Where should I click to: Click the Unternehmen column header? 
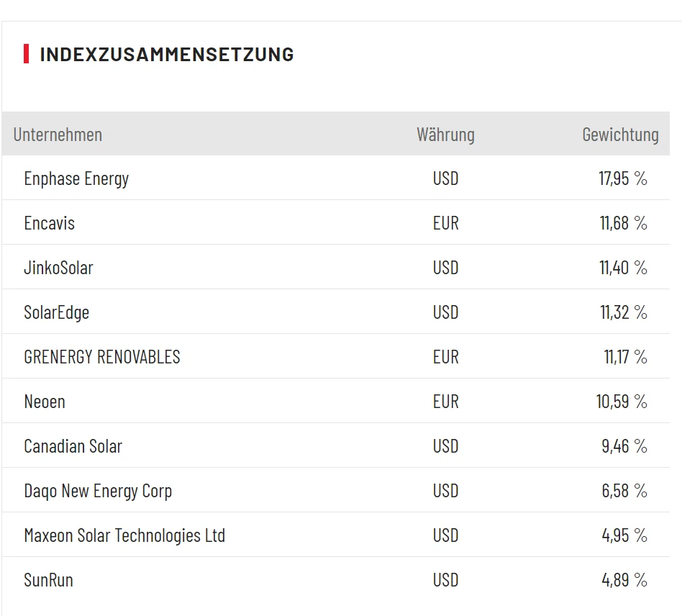click(x=58, y=135)
